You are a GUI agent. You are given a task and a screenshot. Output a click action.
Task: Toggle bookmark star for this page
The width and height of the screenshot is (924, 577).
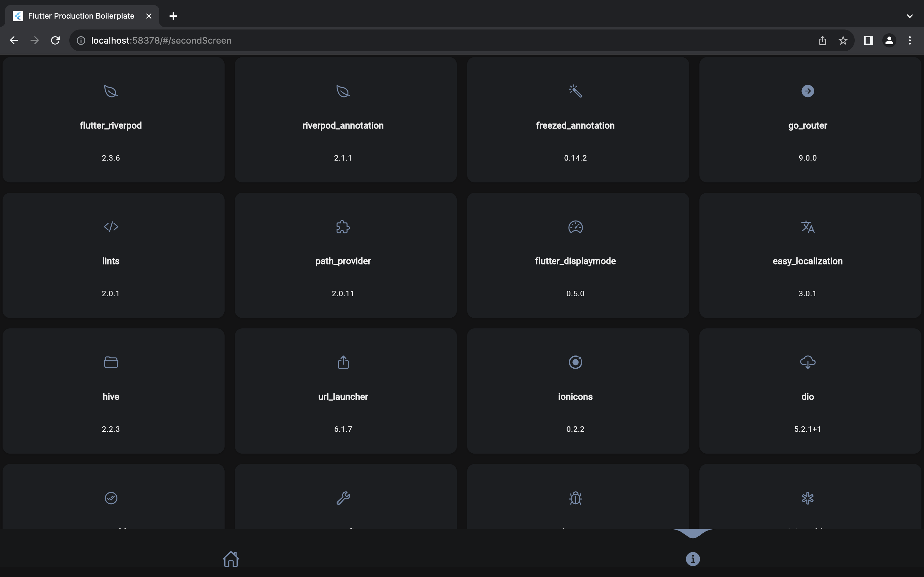click(x=843, y=40)
